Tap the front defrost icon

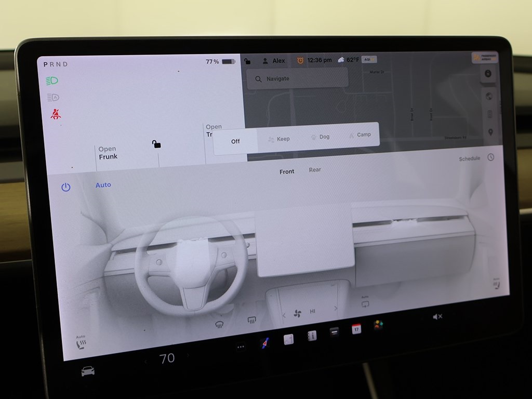tap(219, 325)
